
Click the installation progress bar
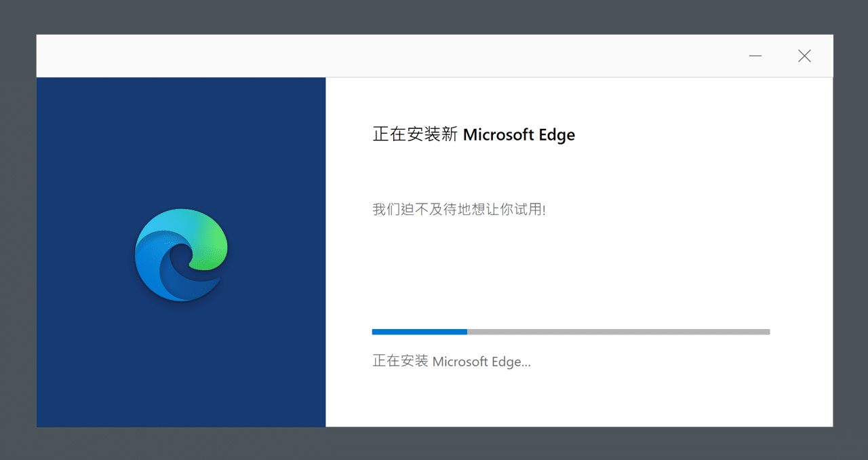(570, 332)
